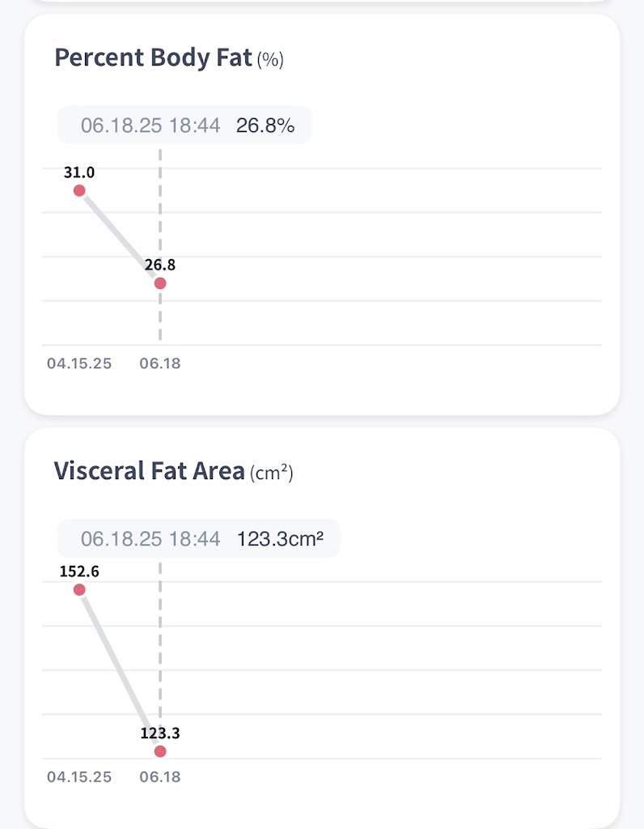This screenshot has height=829, width=644.
Task: Open the Visceral Fat Area heading
Action: 149,471
